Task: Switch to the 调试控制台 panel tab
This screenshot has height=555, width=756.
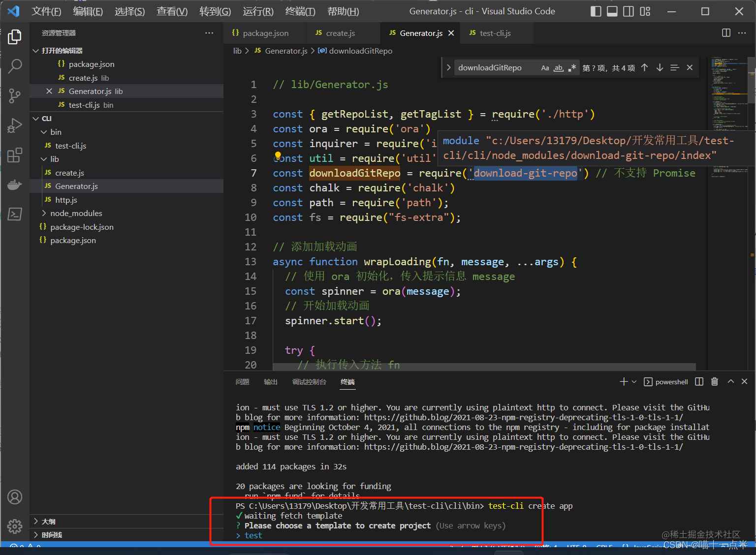Action: pyautogui.click(x=309, y=382)
